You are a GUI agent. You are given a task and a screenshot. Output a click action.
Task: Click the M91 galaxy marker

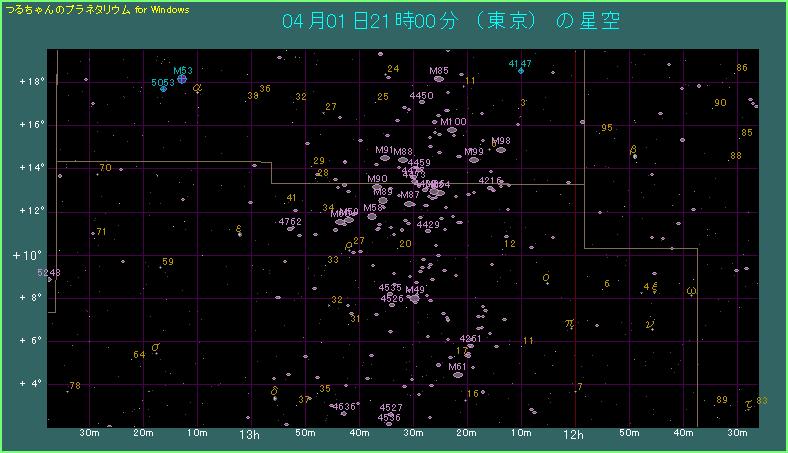tap(383, 157)
